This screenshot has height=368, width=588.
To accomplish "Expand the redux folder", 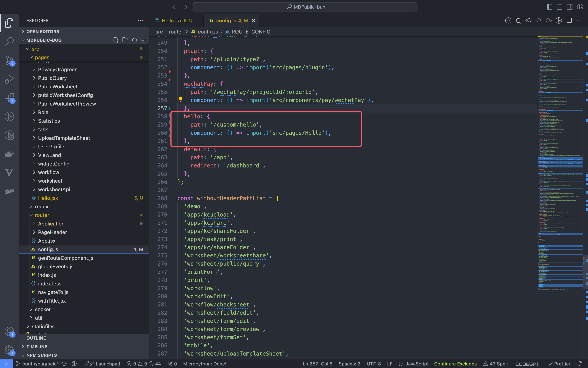I will (84, 207).
